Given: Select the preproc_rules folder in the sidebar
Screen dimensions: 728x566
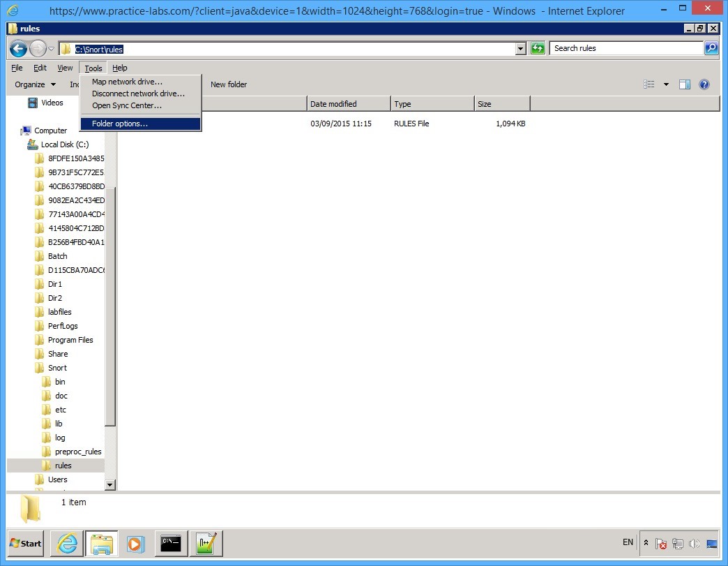Looking at the screenshot, I should [77, 451].
